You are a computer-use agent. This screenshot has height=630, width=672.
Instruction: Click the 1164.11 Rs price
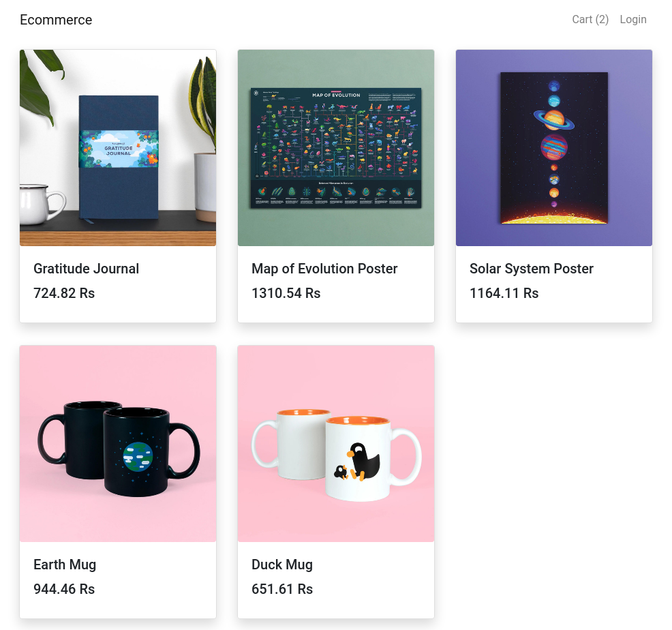point(504,293)
